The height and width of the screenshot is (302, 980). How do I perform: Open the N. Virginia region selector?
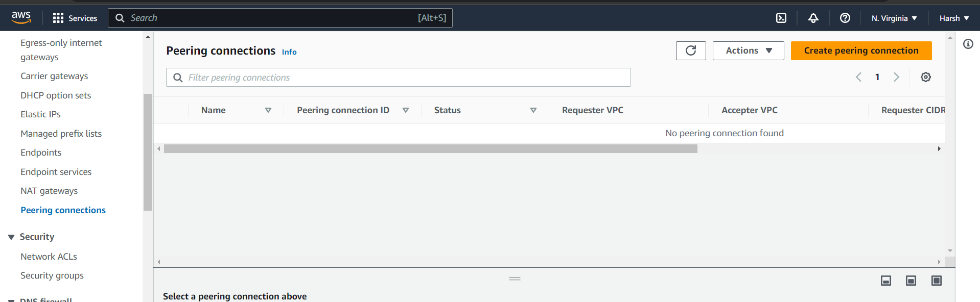click(x=894, y=18)
